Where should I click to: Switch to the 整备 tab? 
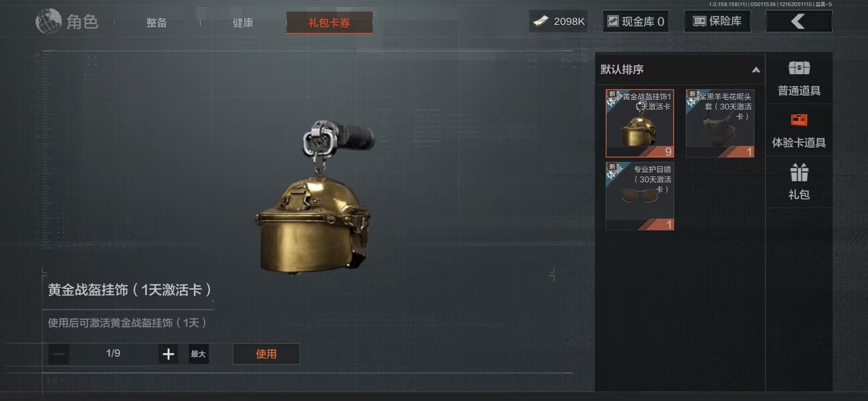point(156,23)
